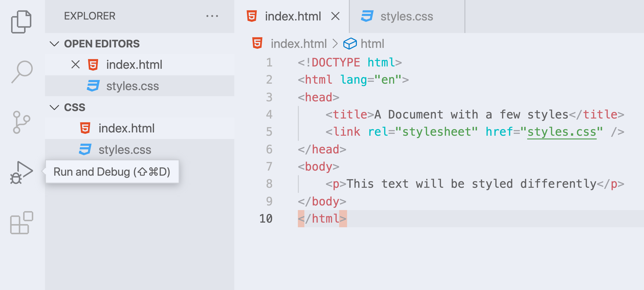Switch to the styles.css tab
Image resolution: width=644 pixels, height=290 pixels.
[x=406, y=16]
